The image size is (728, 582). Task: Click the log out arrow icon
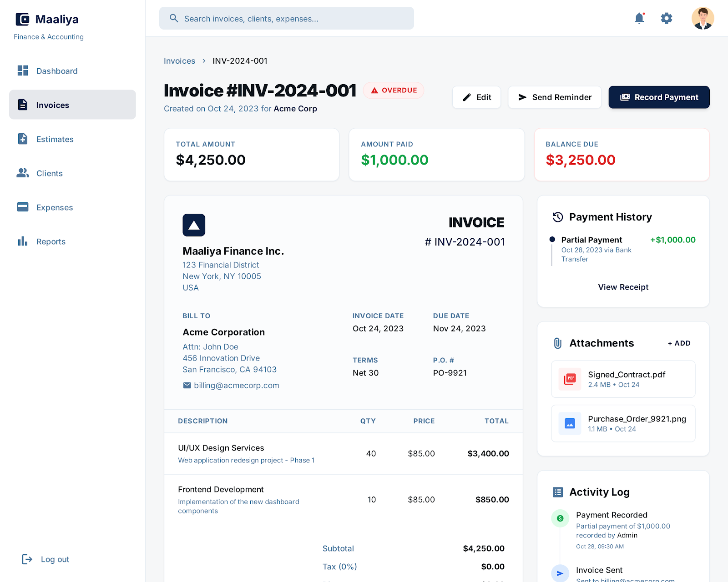[27, 559]
